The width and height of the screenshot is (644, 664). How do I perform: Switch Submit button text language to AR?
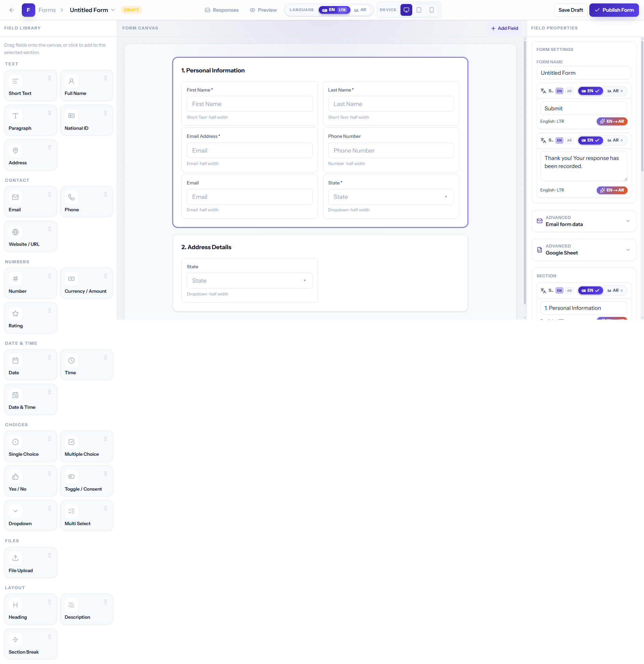click(615, 91)
